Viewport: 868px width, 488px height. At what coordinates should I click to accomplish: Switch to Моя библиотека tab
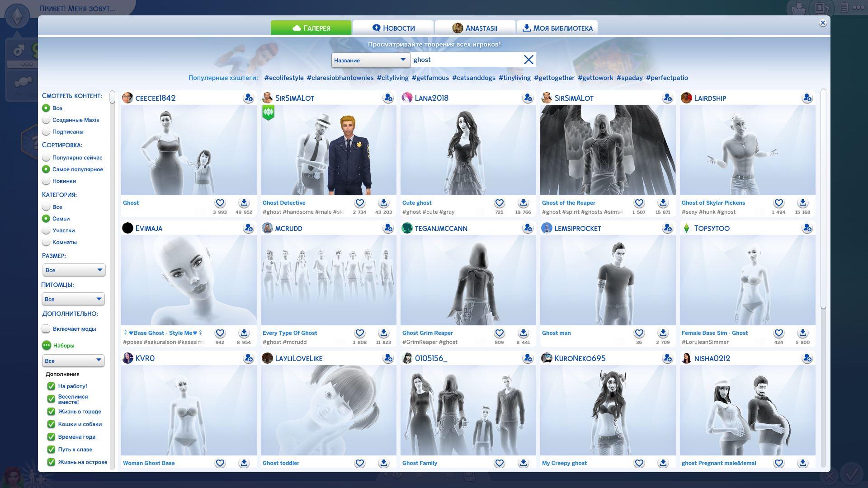(x=557, y=28)
